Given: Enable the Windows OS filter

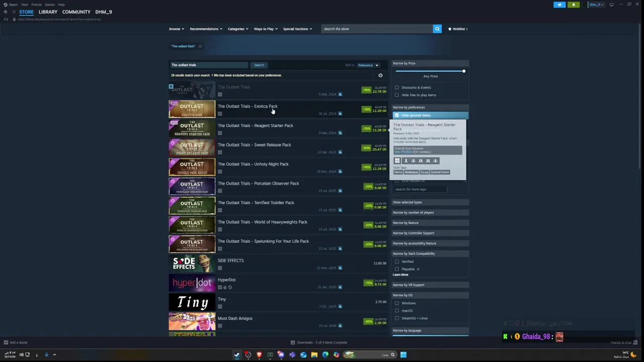Looking at the screenshot, I should (397, 303).
